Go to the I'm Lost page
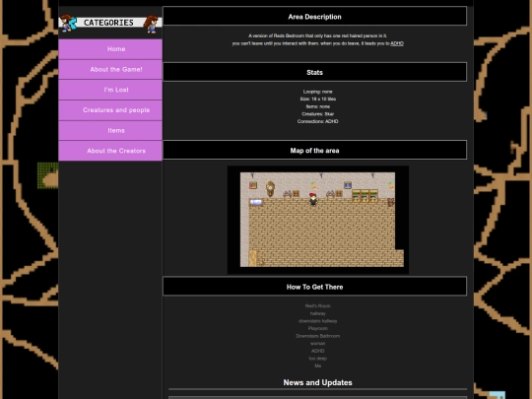 point(110,90)
